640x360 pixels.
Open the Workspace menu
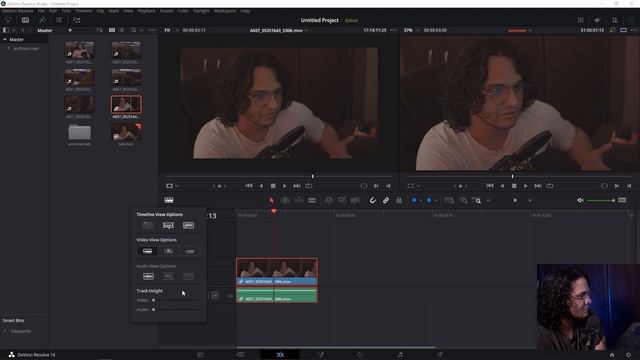coord(225,11)
